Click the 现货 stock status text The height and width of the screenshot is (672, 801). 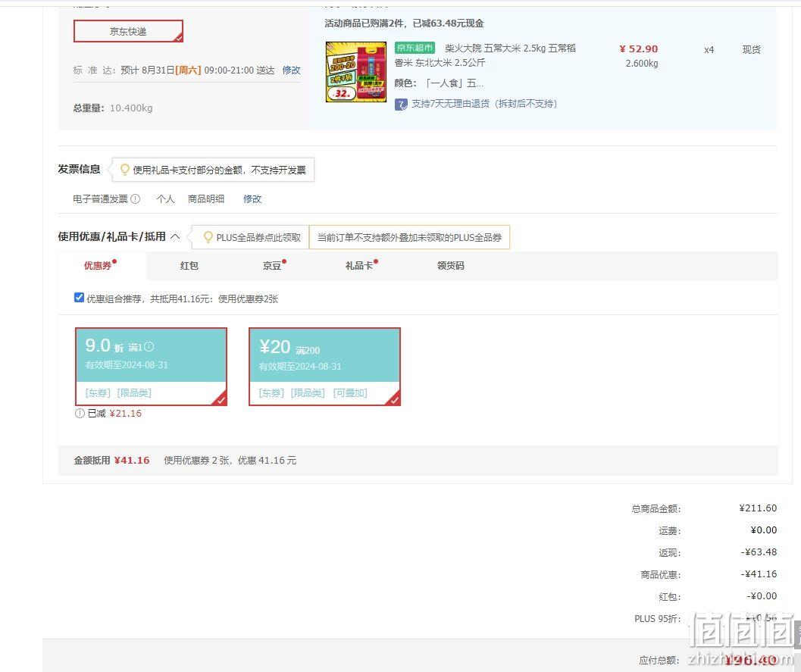click(752, 49)
